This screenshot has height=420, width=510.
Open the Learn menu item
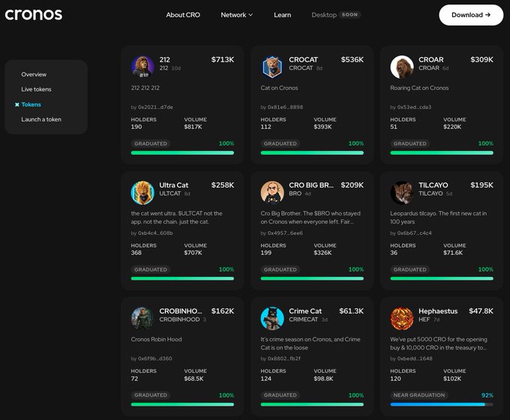(x=282, y=15)
